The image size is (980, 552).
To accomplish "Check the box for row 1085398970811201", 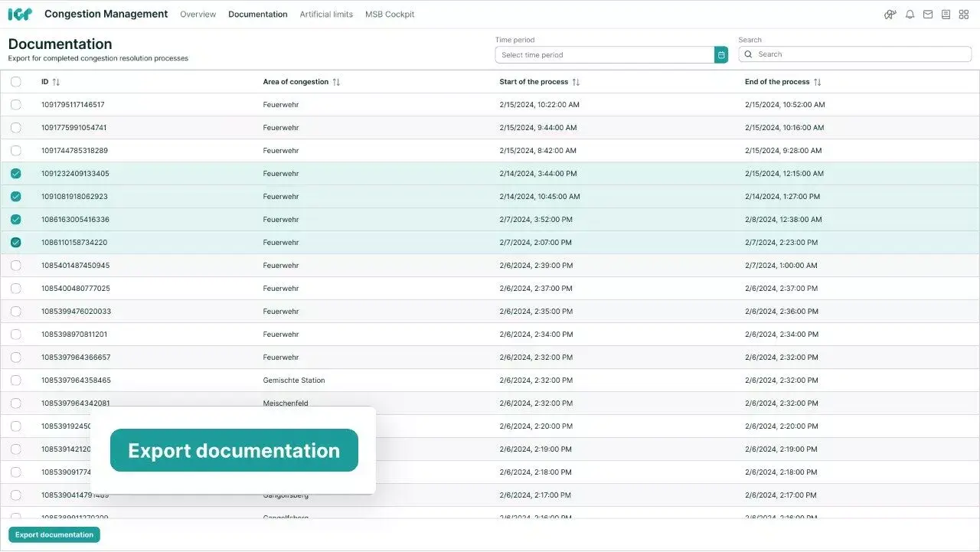I will [16, 335].
